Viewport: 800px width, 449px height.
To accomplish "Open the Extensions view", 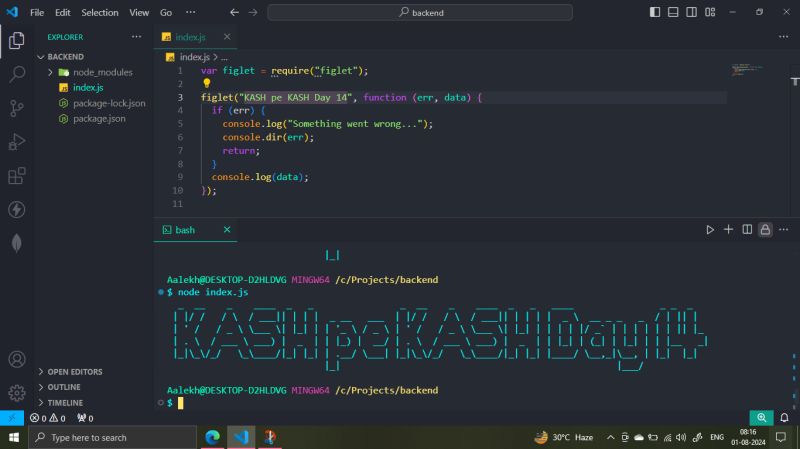I will pos(16,176).
